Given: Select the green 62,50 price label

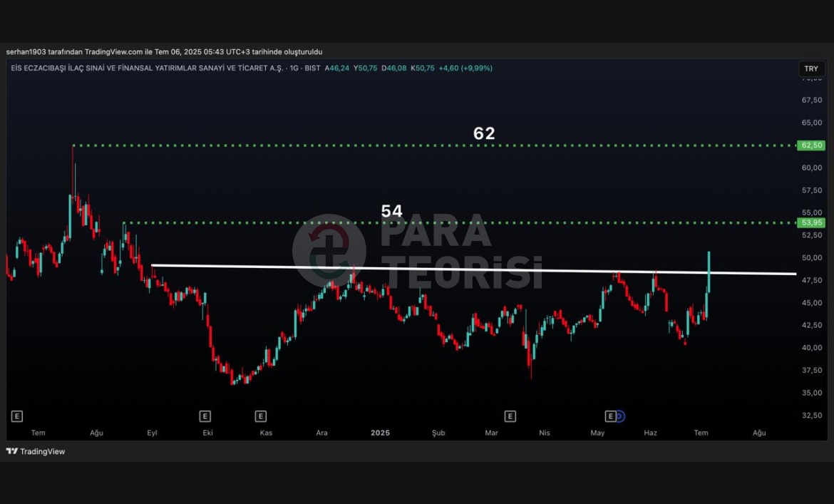Looking at the screenshot, I should [810, 145].
